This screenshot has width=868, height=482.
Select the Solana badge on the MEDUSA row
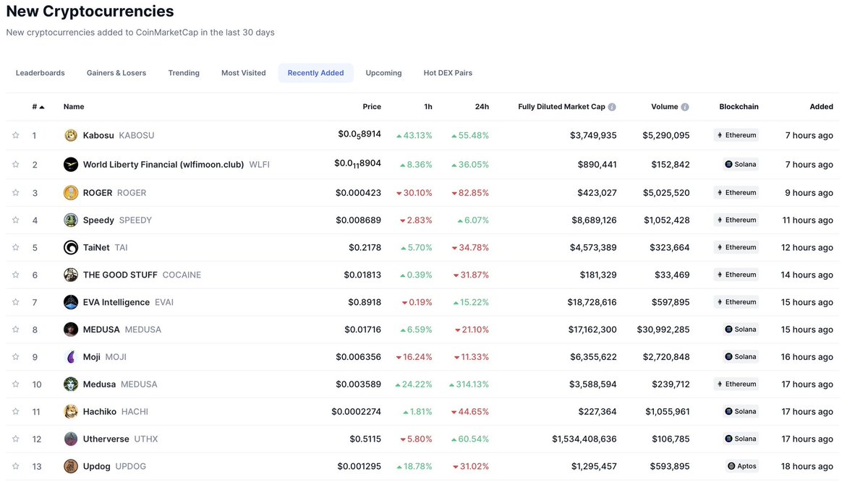(741, 329)
